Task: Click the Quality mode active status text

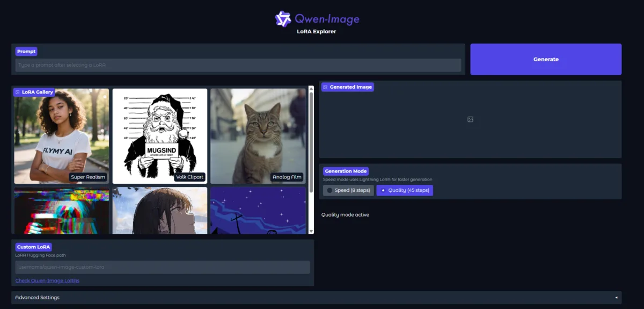Action: click(x=345, y=215)
